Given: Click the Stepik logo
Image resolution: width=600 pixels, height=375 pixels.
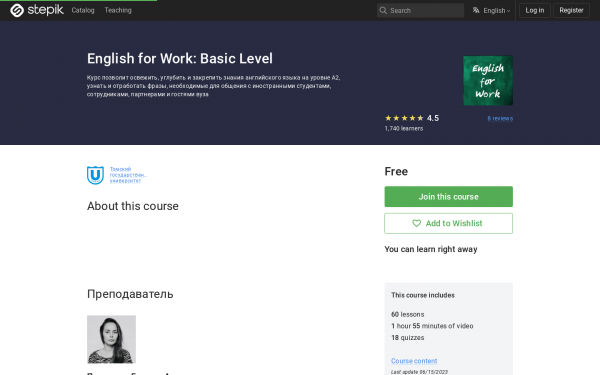Looking at the screenshot, I should (x=37, y=10).
